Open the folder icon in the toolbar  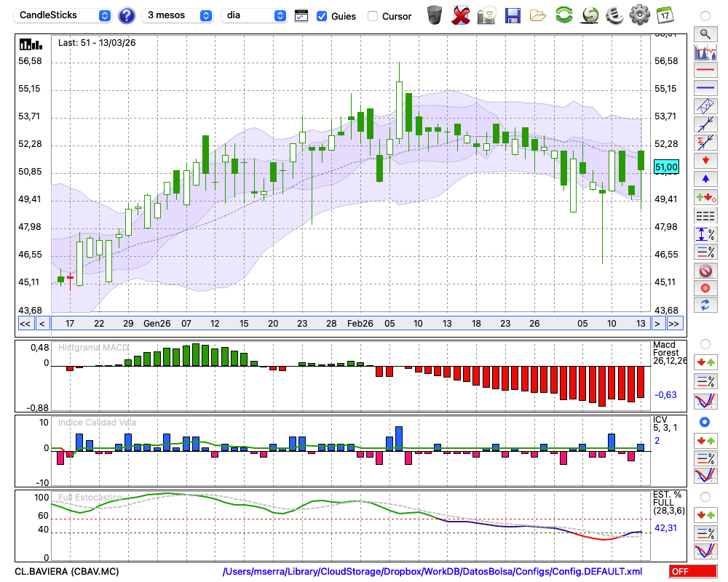coord(538,16)
